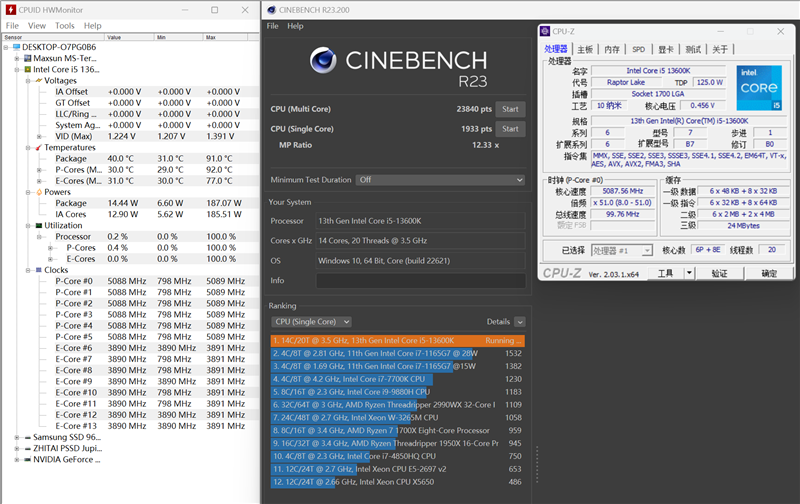Screen dimensions: 800x504
Task: Switch to the 测试 tab in CPU-Z
Action: pyautogui.click(x=693, y=49)
